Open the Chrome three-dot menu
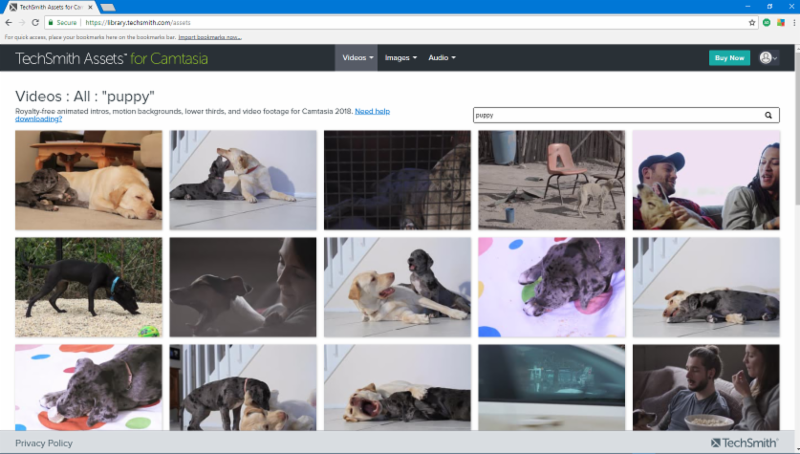The image size is (800, 454). coord(792,22)
